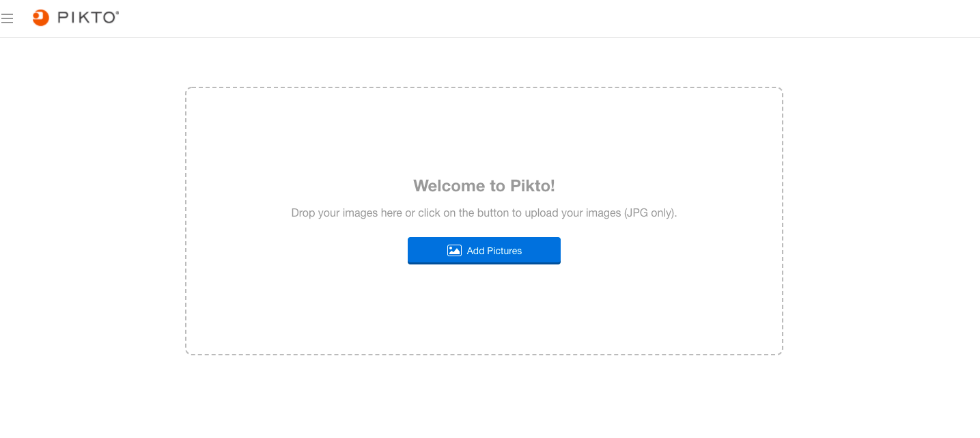This screenshot has width=980, height=438.
Task: Go to the home page via the Pikto logo
Action: click(x=76, y=18)
